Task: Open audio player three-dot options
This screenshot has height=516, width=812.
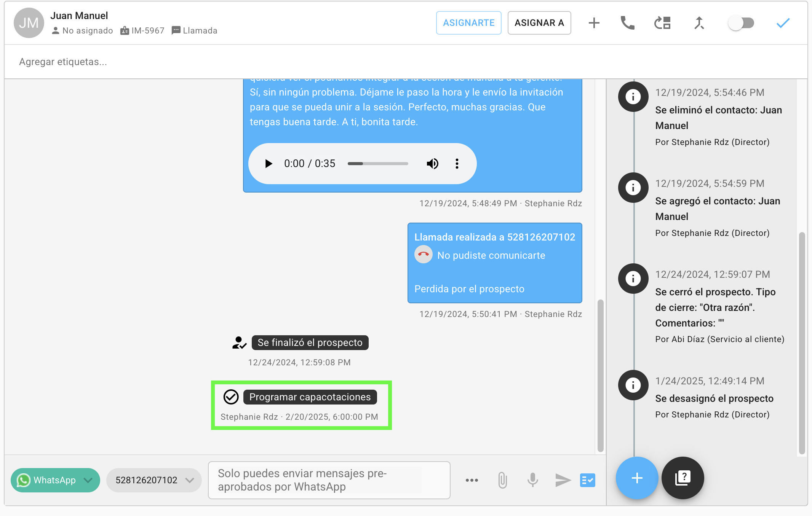Action: 457,164
